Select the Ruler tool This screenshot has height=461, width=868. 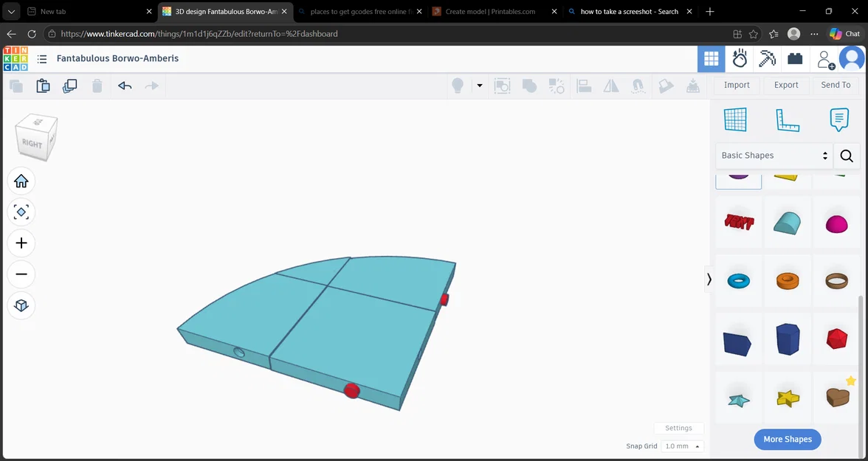coord(787,119)
